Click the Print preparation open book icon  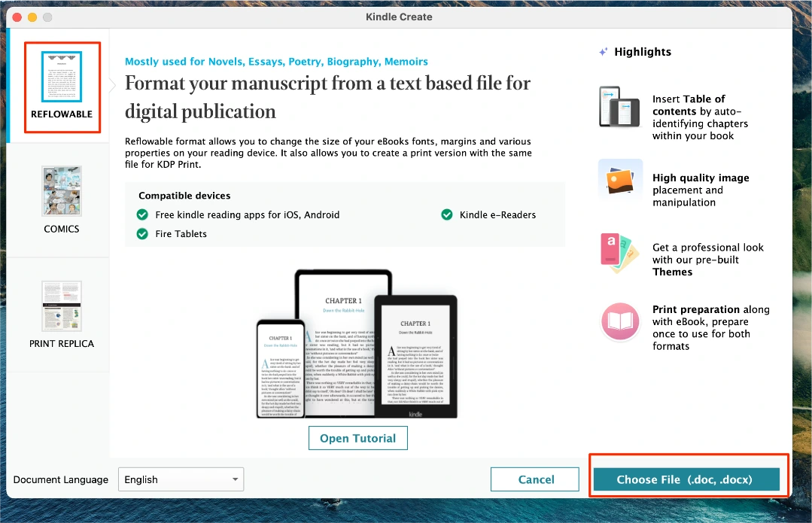click(620, 321)
